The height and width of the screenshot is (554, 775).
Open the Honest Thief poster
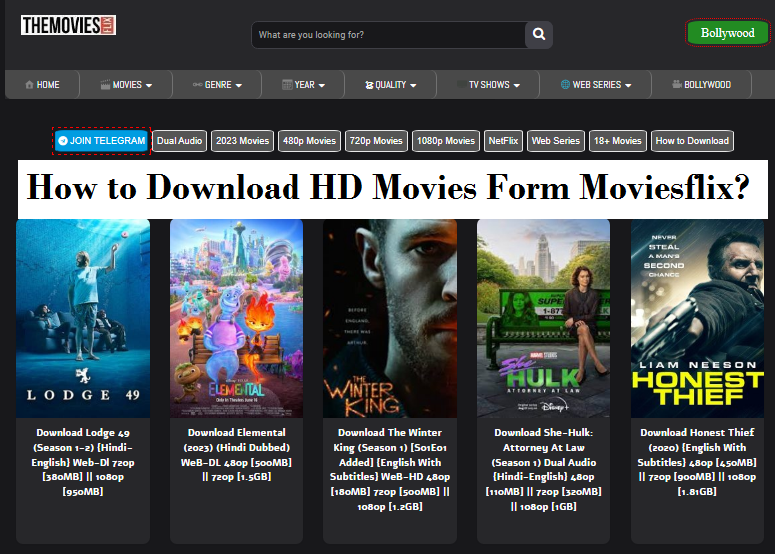pos(697,318)
